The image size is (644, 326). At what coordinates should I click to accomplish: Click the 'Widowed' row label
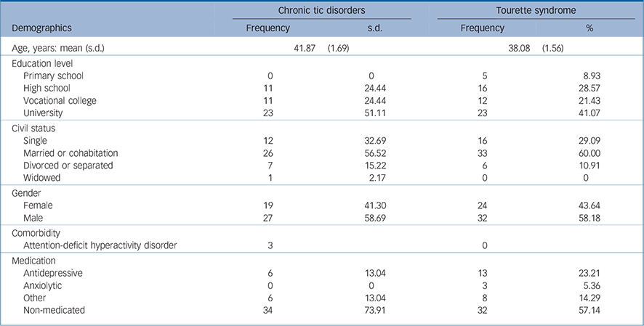pos(42,178)
